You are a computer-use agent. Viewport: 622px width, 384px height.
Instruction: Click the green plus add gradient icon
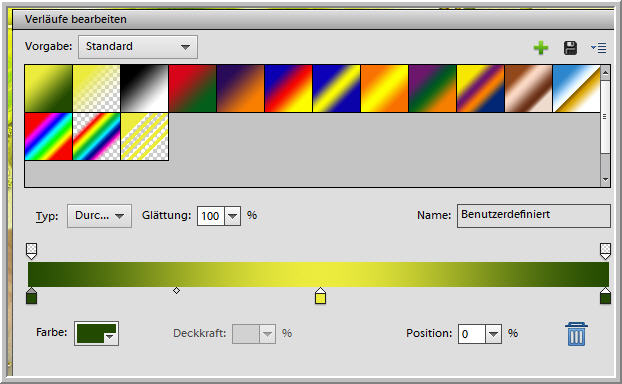coord(541,48)
